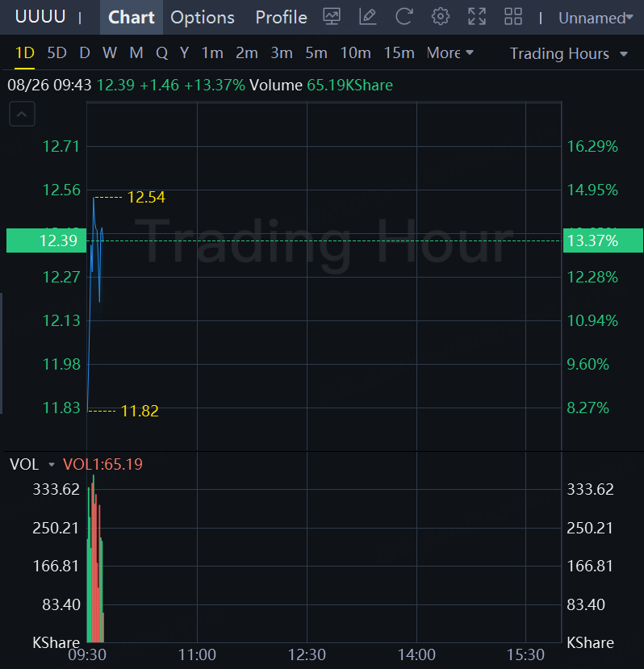The width and height of the screenshot is (644, 669).
Task: Click the 14:00 time axis label
Action: 416,654
